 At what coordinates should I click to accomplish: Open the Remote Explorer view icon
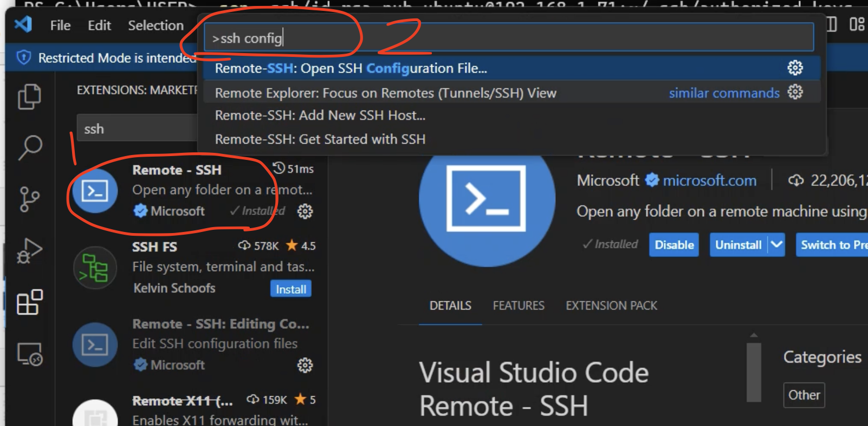[29, 354]
